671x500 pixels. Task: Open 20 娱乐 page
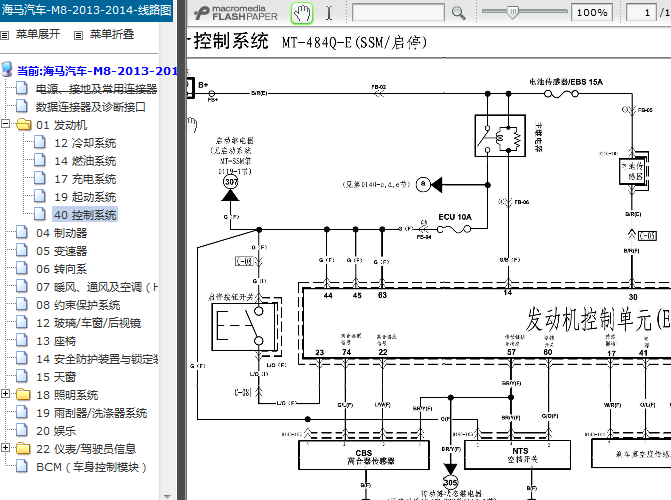pos(56,431)
